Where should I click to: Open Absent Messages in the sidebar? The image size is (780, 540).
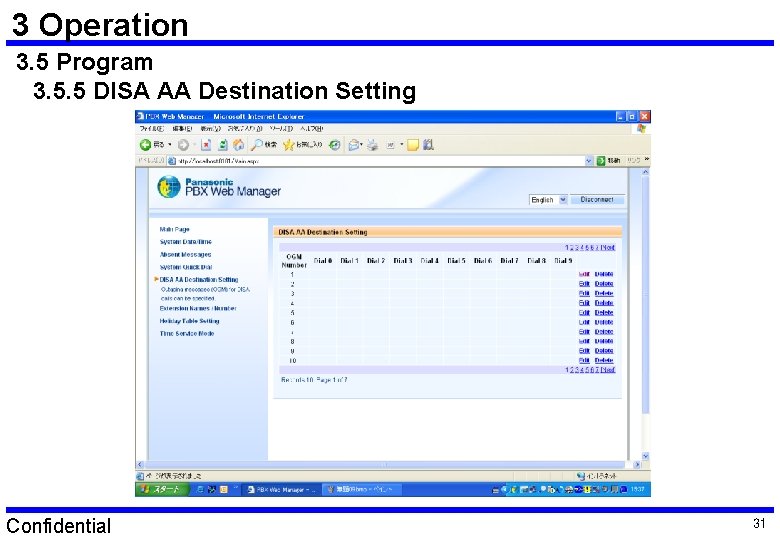tap(186, 255)
